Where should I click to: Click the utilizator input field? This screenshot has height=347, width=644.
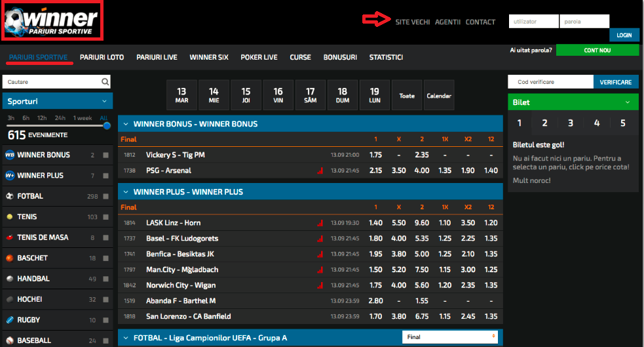coord(533,22)
